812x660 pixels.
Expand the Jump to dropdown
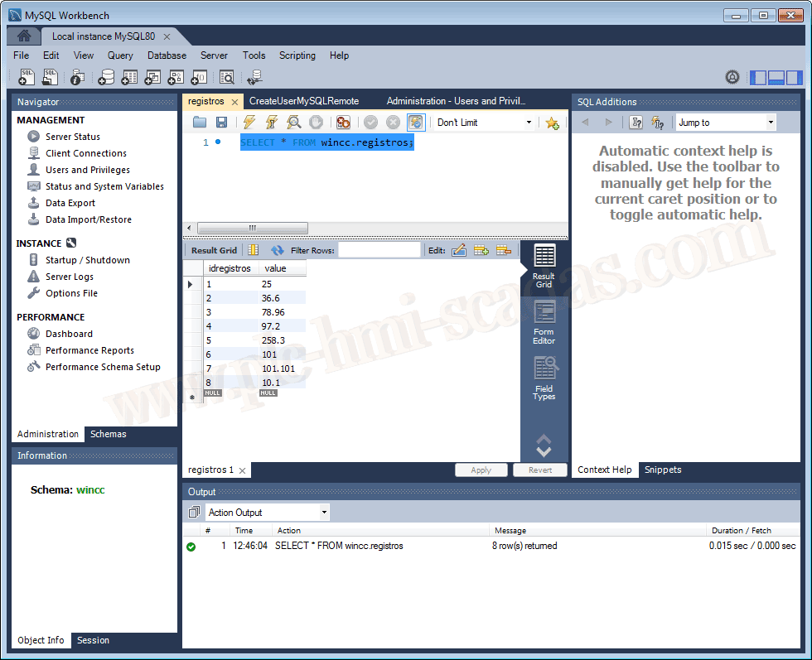[726, 123]
